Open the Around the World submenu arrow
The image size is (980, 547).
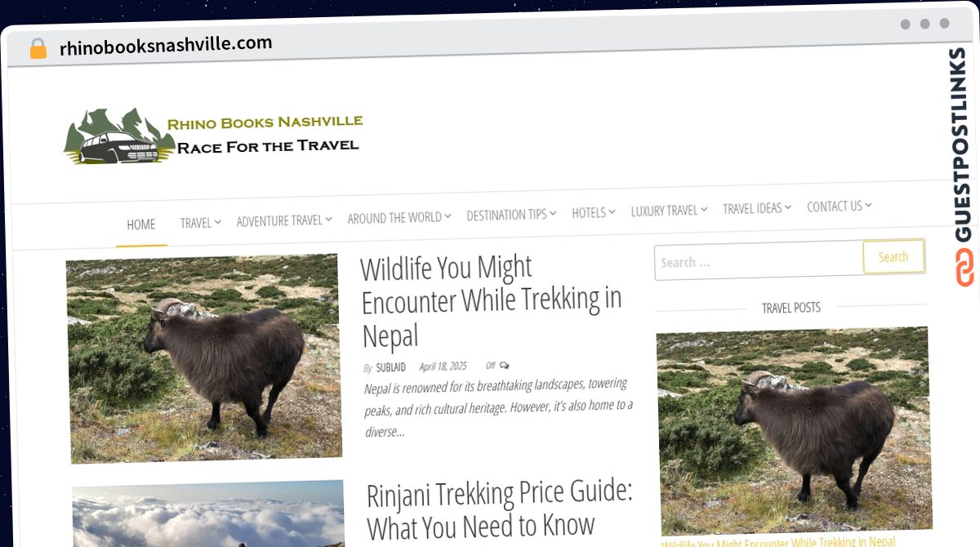[448, 216]
